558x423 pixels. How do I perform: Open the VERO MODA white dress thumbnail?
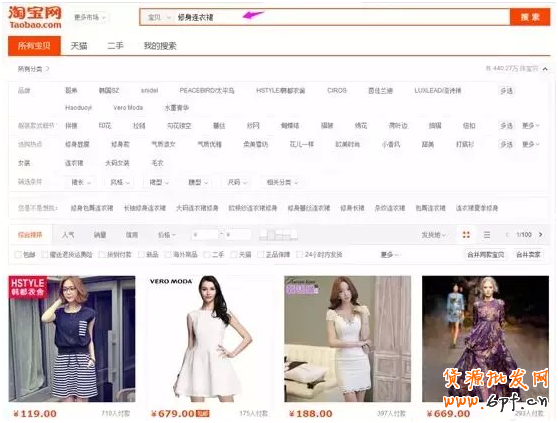(x=209, y=339)
